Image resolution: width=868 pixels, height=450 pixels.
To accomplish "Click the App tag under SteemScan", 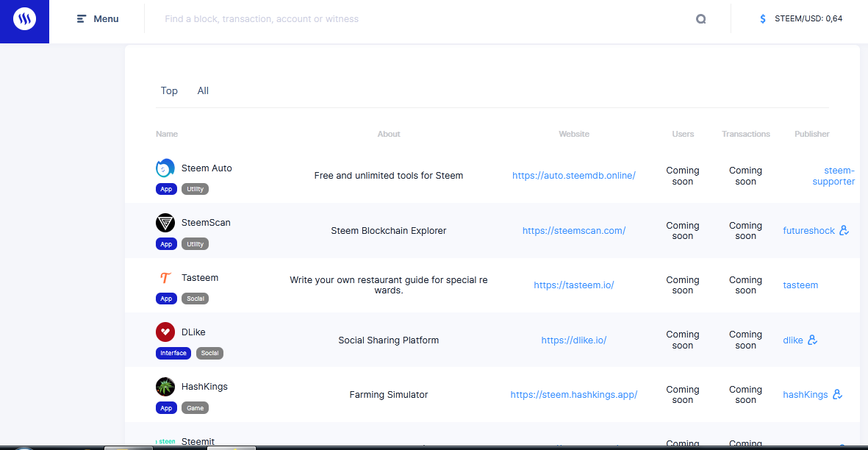I will (x=166, y=244).
